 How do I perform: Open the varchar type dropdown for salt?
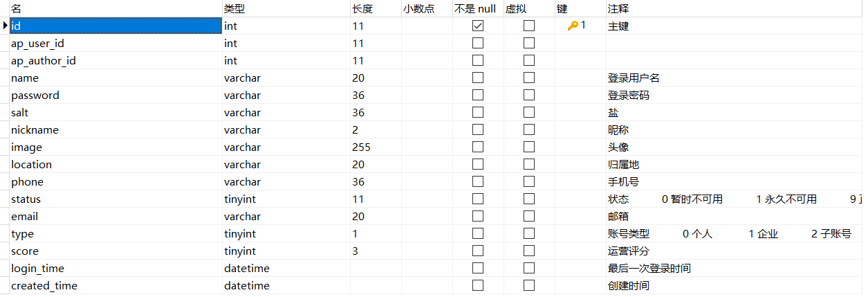coord(242,112)
